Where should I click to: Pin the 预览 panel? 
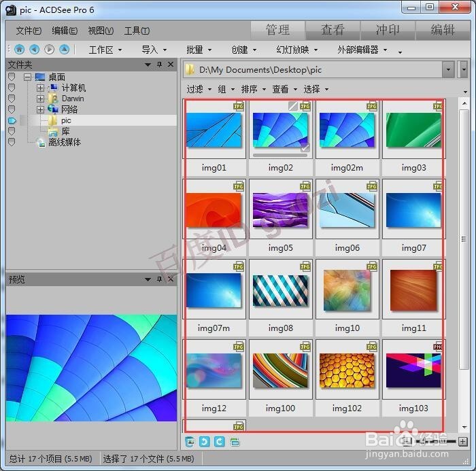point(159,279)
